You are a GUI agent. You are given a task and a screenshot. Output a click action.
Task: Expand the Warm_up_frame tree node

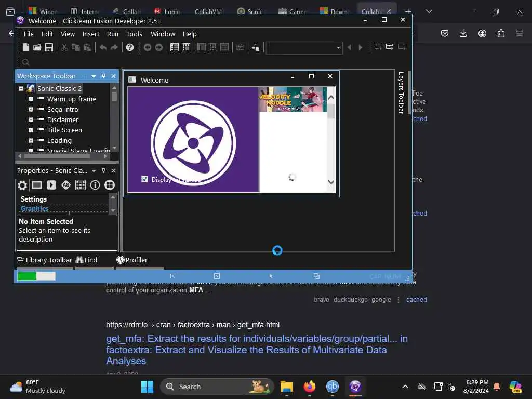(31, 99)
